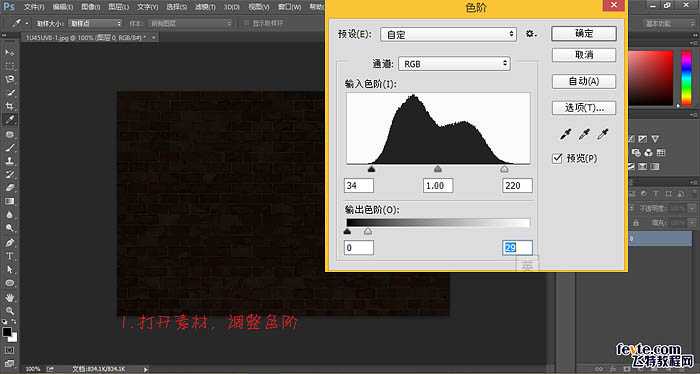Click the 自动(A) Auto button
This screenshot has width=700, height=374.
(x=584, y=81)
